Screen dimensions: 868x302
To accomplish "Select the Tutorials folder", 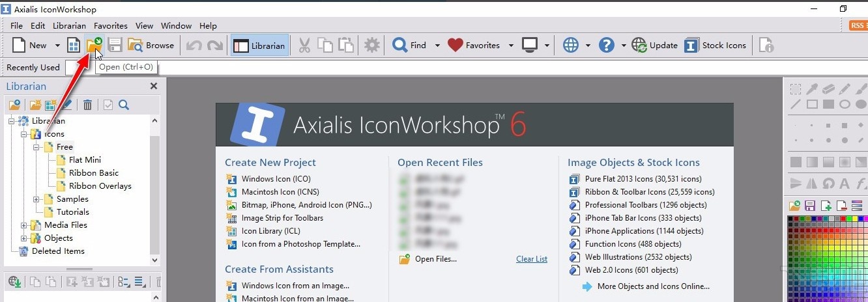I will pos(73,212).
